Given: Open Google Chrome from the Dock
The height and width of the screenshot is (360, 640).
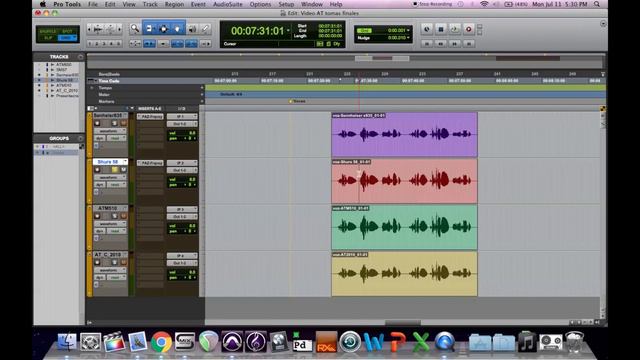Looking at the screenshot, I should point(161,342).
